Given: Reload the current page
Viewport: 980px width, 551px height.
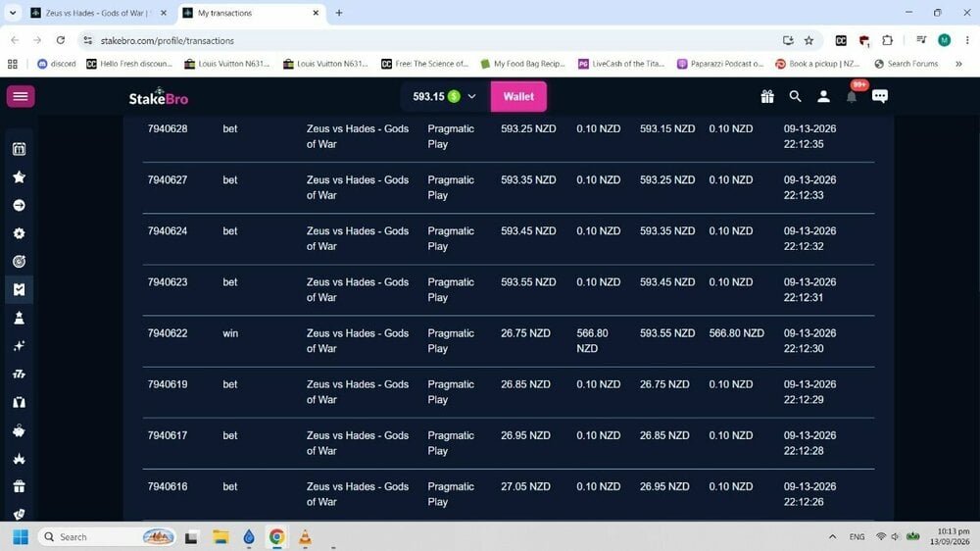Looking at the screenshot, I should (61, 40).
